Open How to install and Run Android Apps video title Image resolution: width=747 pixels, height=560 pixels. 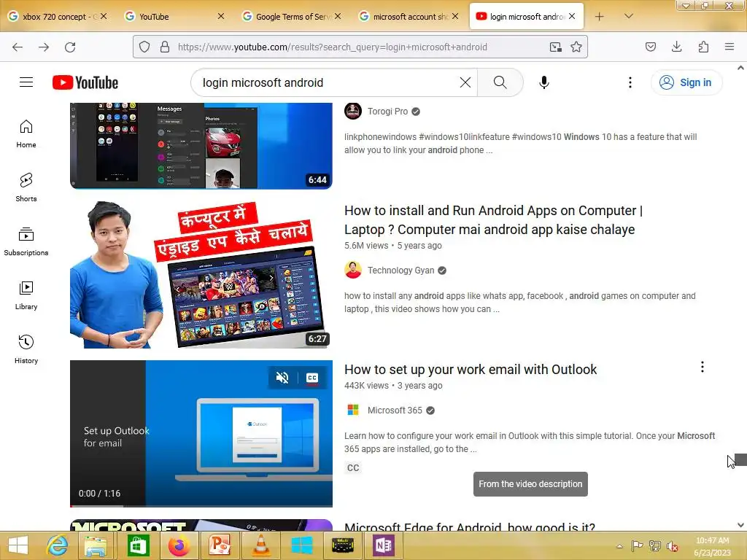click(493, 220)
